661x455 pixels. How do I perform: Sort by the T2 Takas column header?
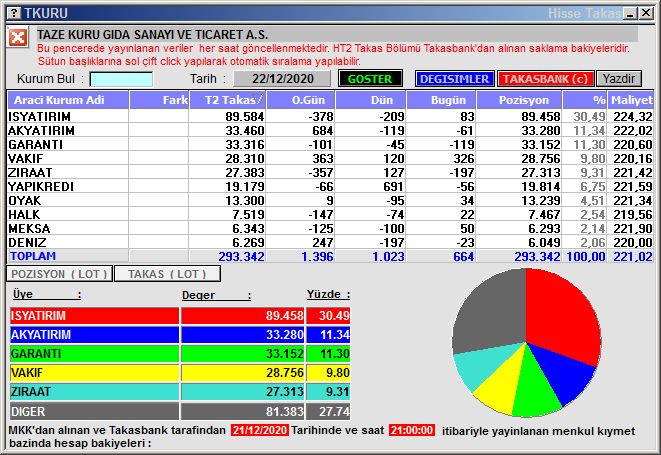(228, 100)
